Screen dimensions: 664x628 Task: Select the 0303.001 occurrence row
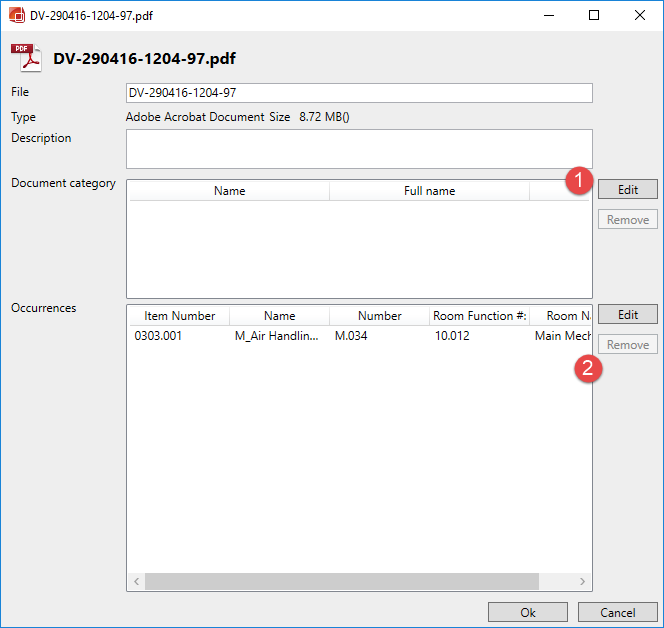click(159, 336)
